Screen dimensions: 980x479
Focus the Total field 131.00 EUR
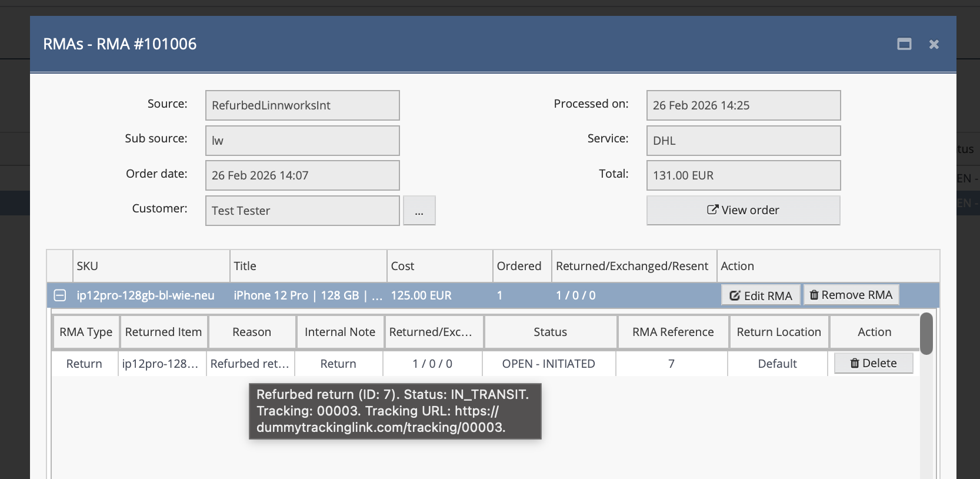744,175
